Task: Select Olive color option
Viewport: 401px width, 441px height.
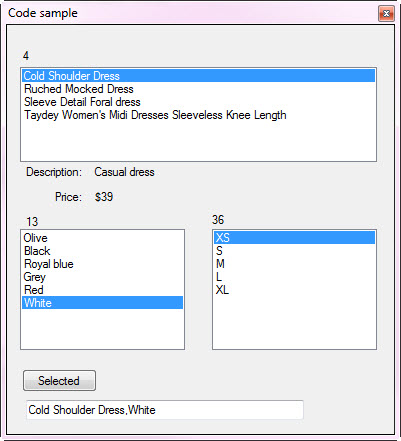Action: 103,238
